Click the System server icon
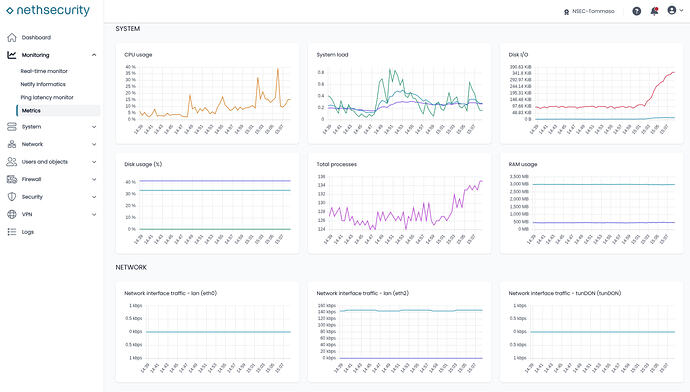 [x=12, y=127]
